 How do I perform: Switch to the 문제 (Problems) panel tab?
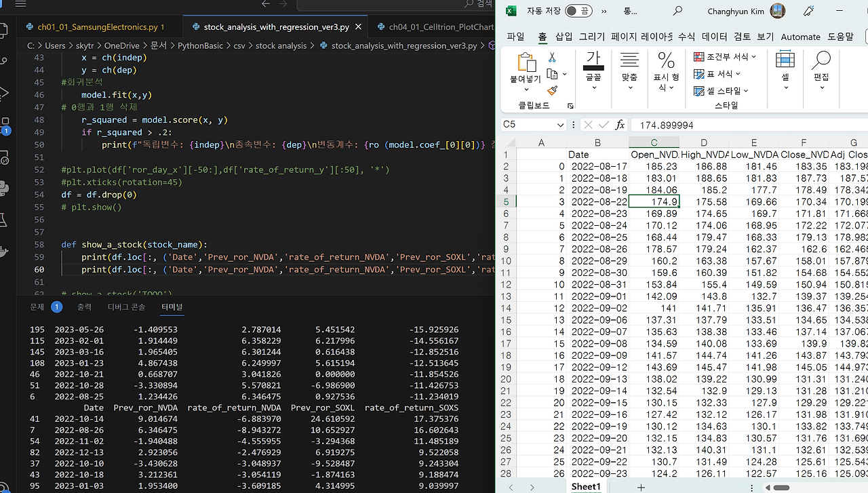(37, 307)
